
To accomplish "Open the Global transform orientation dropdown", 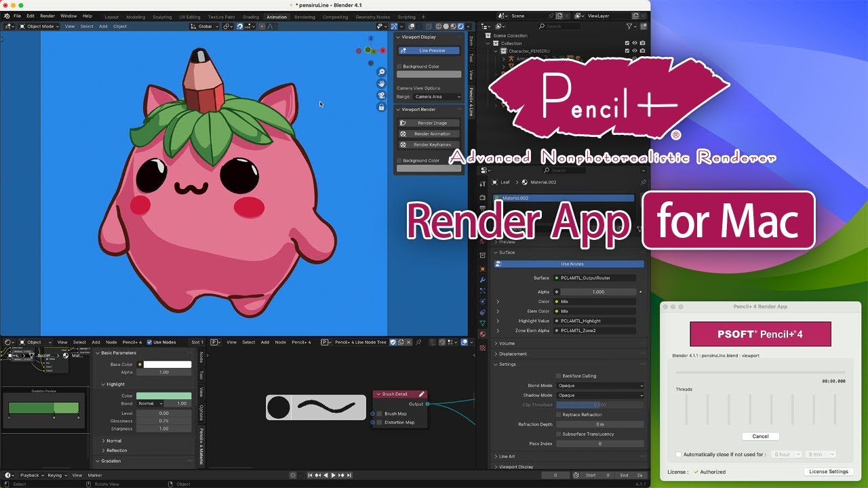I will (x=205, y=26).
